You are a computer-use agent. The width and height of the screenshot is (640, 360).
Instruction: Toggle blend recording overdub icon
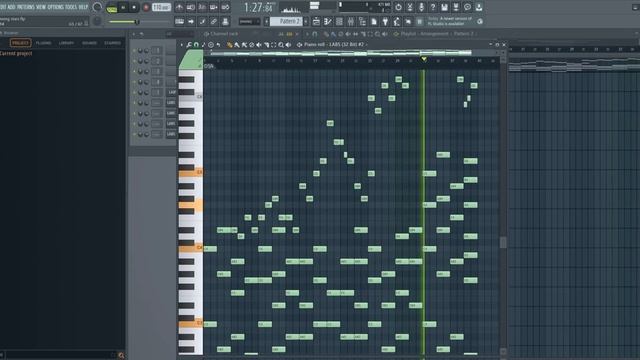coord(213,7)
